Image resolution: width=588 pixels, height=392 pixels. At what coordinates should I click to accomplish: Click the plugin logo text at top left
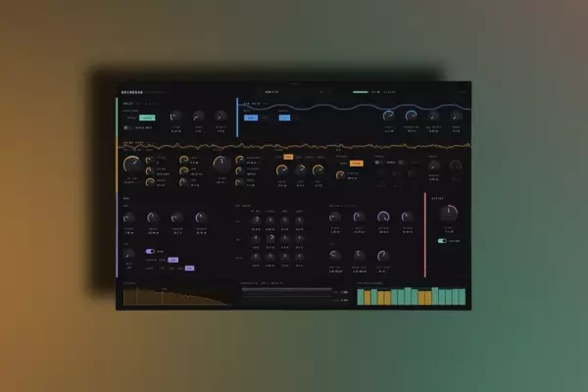click(132, 92)
